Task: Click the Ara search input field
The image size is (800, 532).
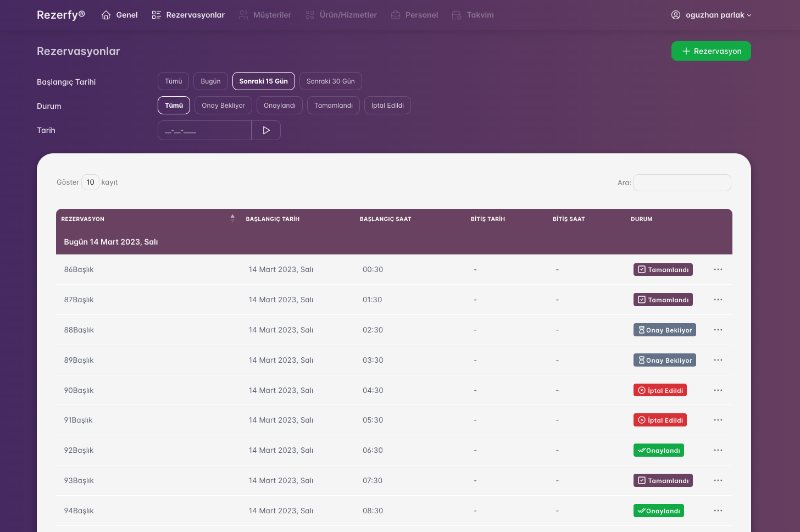Action: click(x=682, y=183)
